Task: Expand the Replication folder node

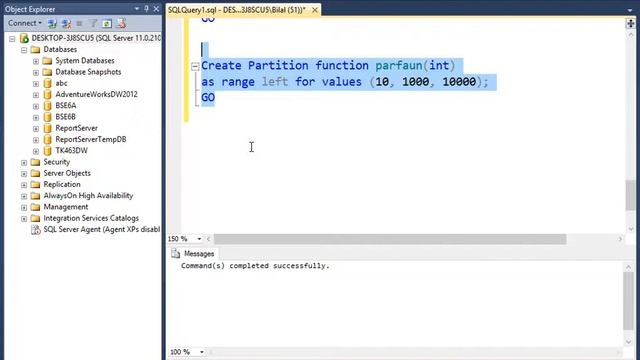Action: pyautogui.click(x=24, y=185)
